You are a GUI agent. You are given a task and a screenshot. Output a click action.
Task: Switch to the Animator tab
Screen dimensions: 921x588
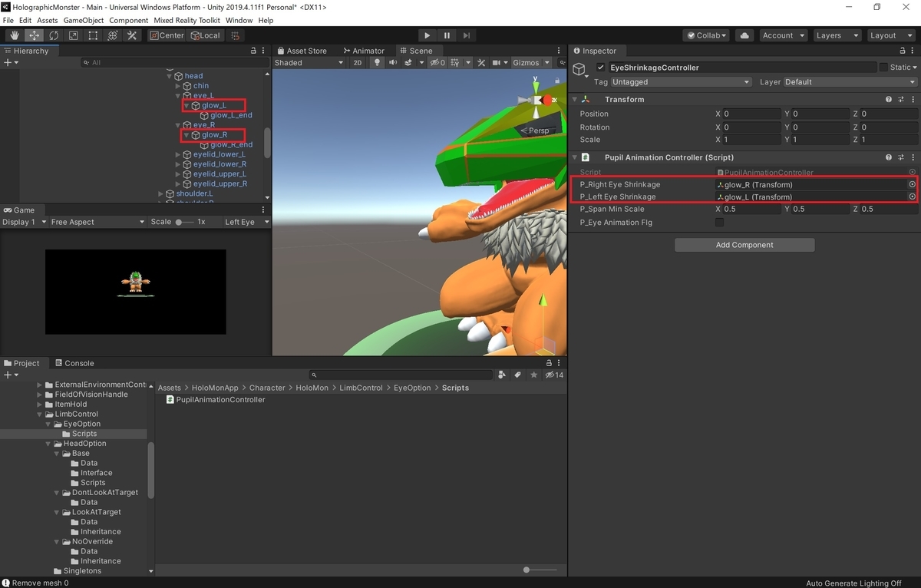point(364,51)
